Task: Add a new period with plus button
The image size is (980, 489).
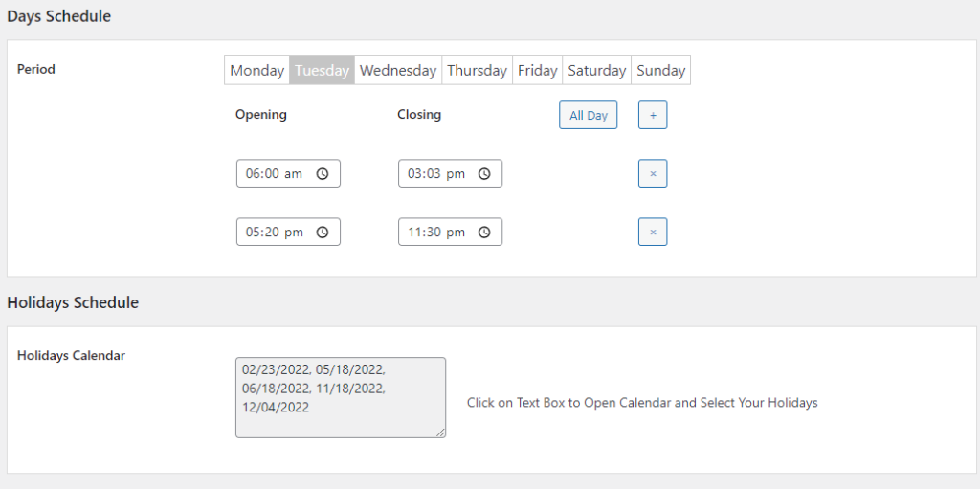Action: [x=653, y=115]
